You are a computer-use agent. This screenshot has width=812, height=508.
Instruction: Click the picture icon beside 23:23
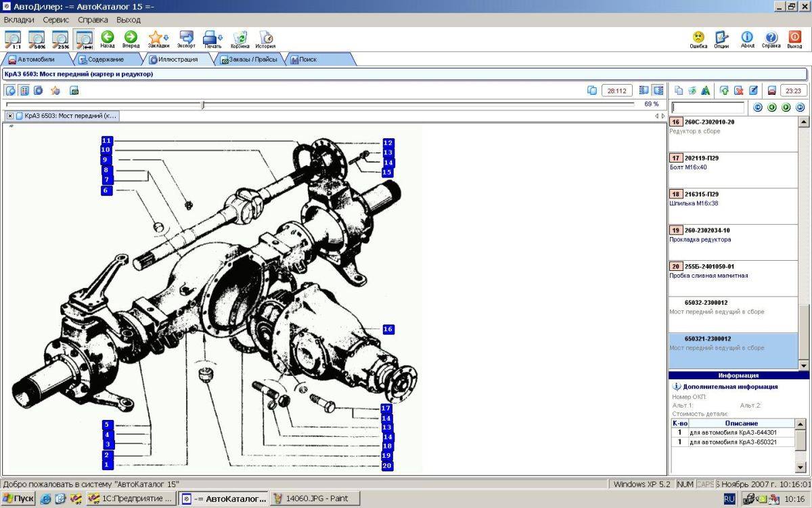pos(771,90)
